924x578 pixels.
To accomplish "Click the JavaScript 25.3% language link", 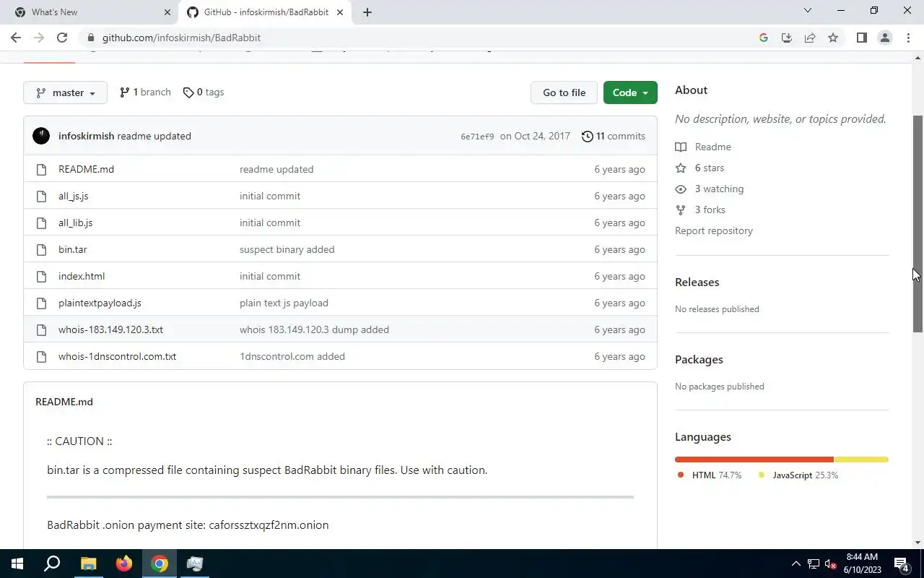I will coord(798,475).
